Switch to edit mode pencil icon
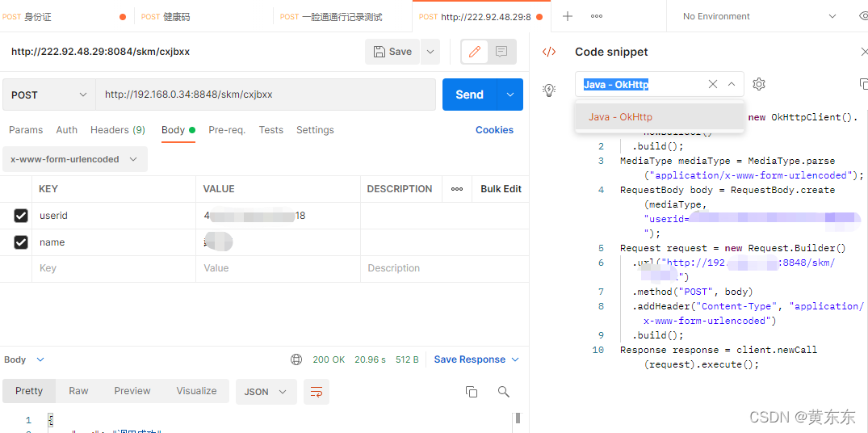 (x=475, y=52)
